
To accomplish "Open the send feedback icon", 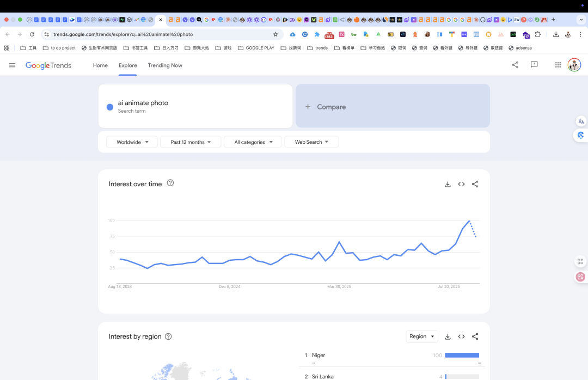I will coord(535,65).
